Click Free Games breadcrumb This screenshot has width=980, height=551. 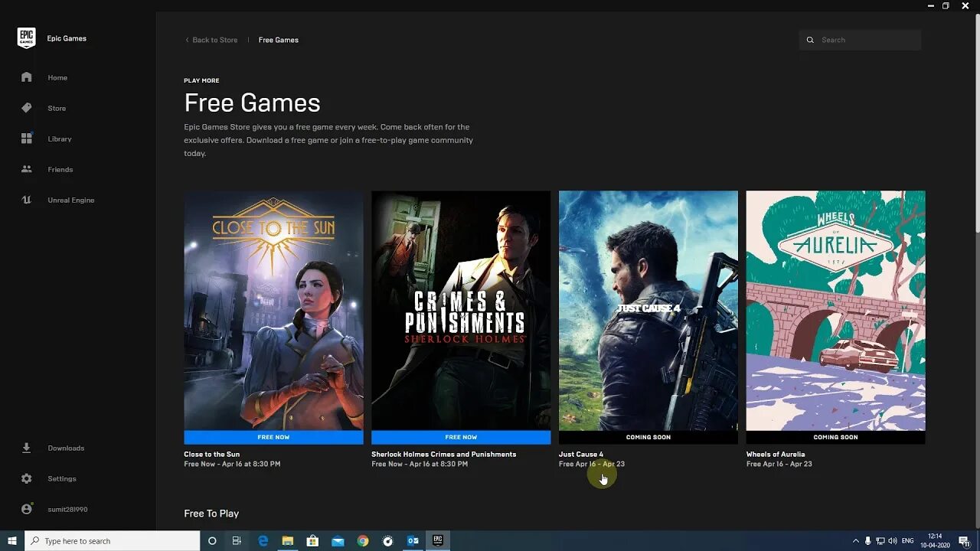pos(279,40)
